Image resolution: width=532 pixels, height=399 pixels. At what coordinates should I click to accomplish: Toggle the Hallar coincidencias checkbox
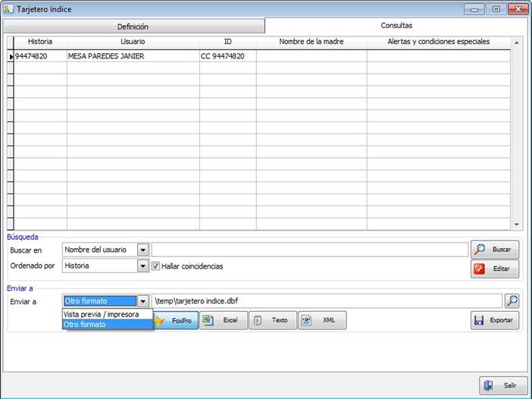[x=155, y=266]
